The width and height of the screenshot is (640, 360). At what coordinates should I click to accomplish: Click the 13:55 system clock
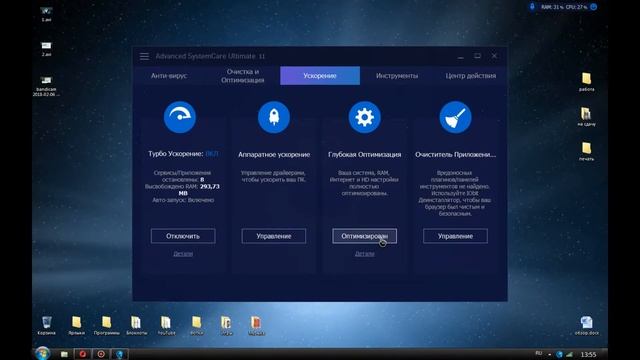[x=588, y=355]
